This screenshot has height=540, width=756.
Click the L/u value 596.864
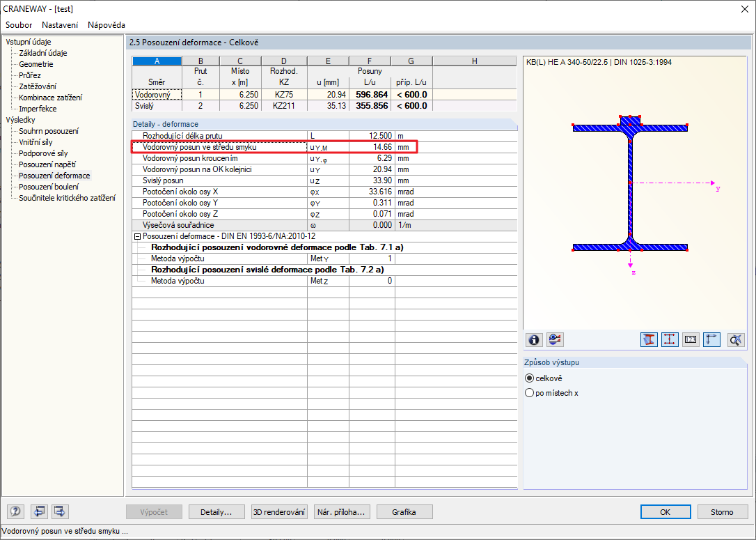[370, 95]
